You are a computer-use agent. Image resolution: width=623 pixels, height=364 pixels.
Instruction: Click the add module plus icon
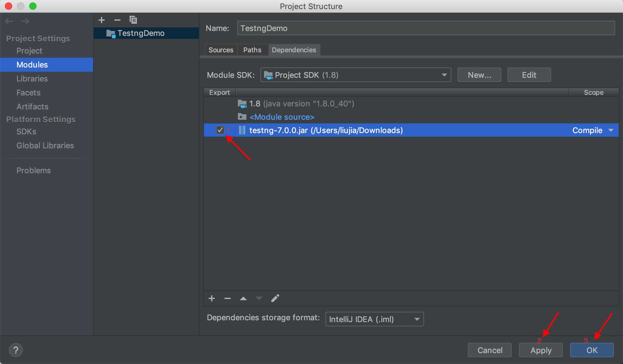102,21
